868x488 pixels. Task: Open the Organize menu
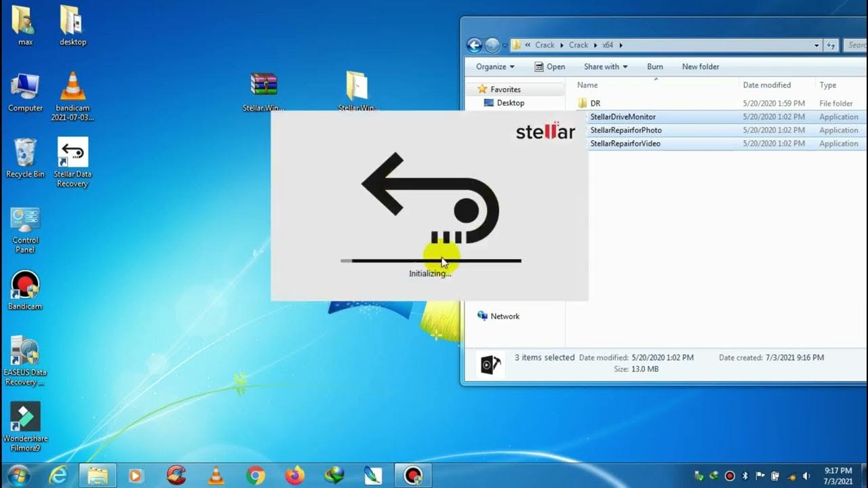coord(495,66)
